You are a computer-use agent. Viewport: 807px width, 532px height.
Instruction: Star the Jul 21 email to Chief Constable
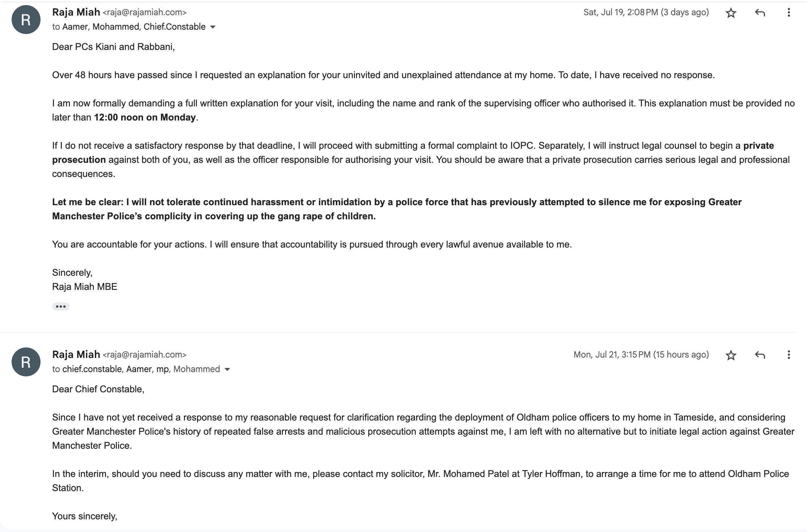[x=731, y=355]
